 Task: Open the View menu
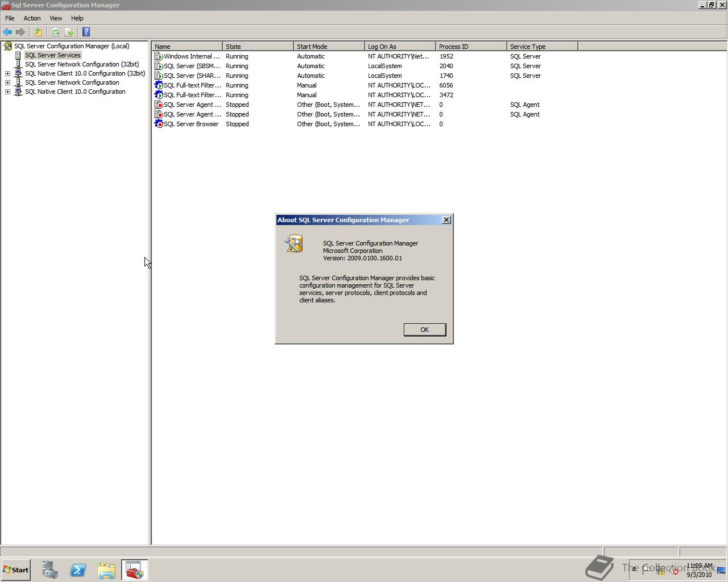56,18
